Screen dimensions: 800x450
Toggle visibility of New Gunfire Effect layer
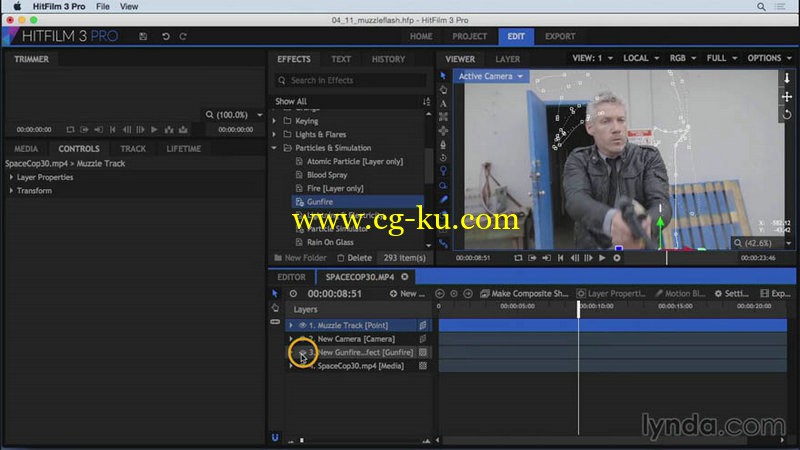(x=302, y=352)
